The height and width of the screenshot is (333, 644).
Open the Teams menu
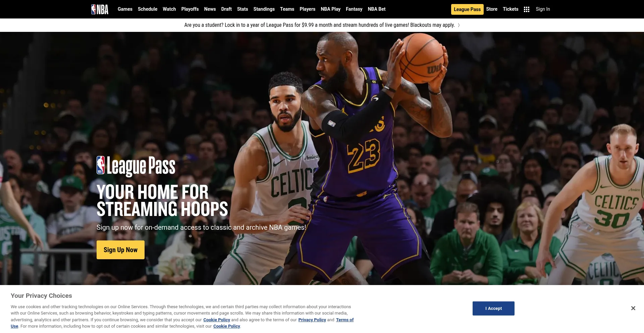click(287, 9)
